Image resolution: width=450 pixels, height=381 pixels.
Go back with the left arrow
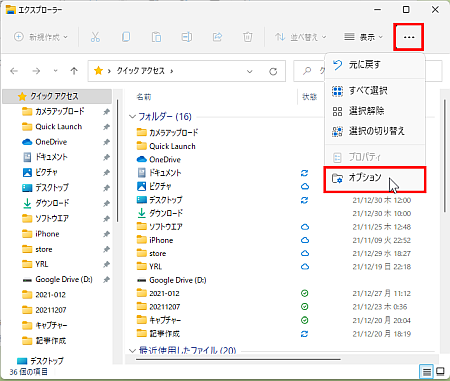click(x=14, y=71)
